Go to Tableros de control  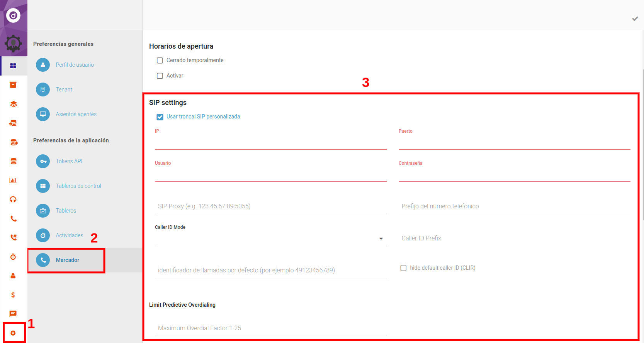click(x=78, y=186)
